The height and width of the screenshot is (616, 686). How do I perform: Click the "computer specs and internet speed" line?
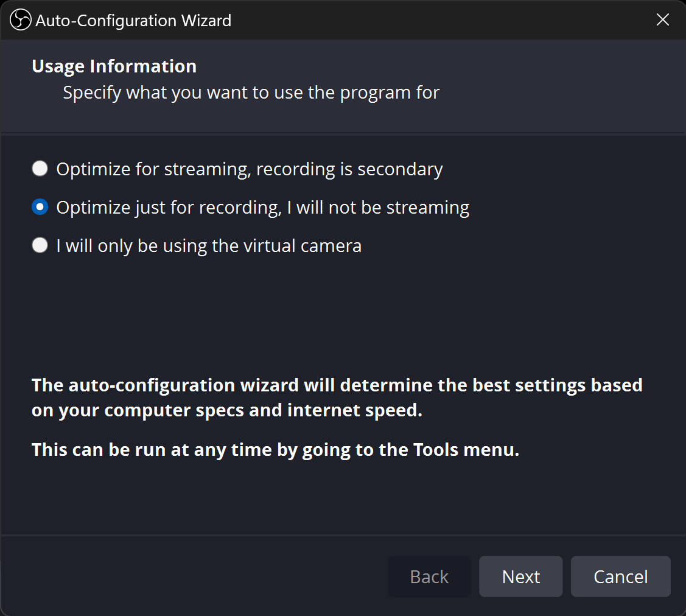(226, 410)
